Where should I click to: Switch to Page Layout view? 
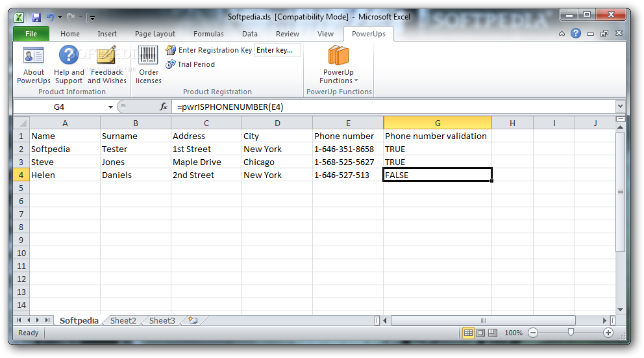[480, 333]
